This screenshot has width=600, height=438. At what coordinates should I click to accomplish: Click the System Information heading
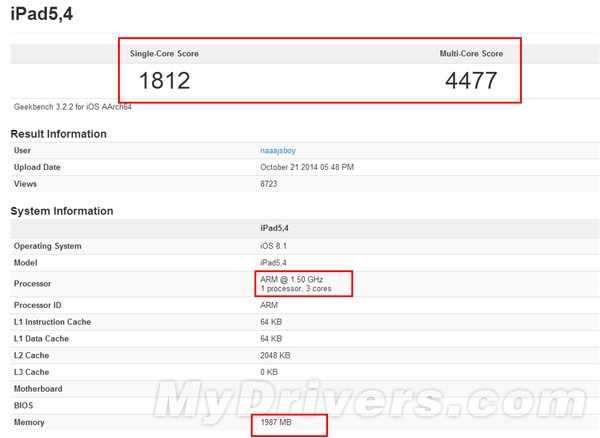pos(62,211)
